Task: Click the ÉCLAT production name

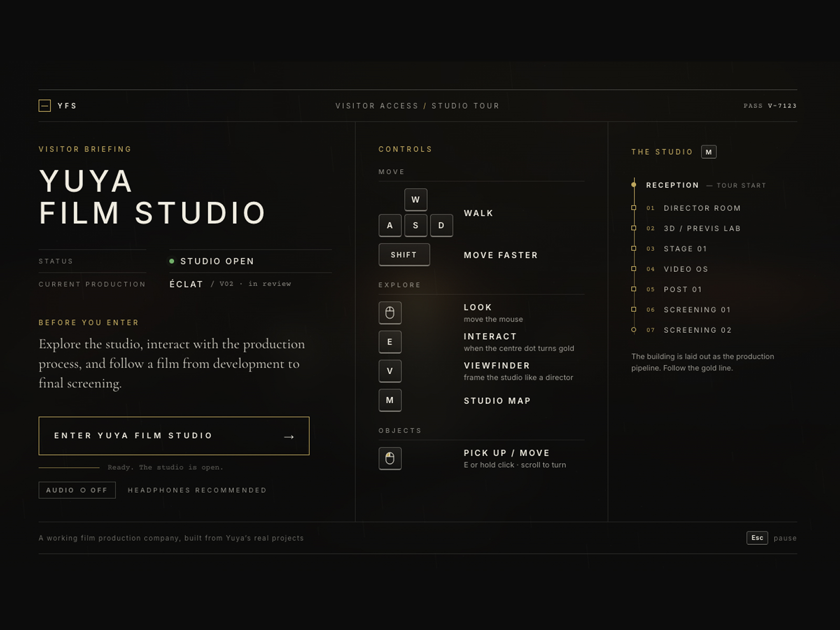Action: (x=186, y=284)
